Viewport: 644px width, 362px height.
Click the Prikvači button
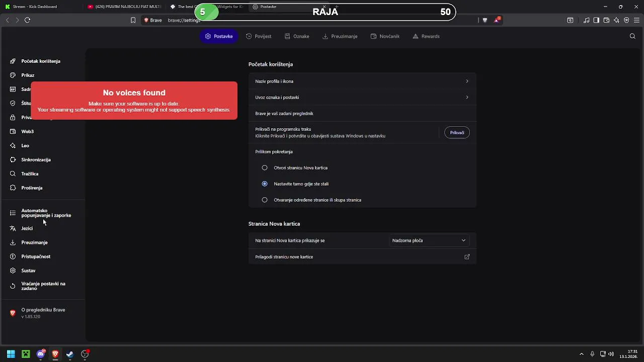[457, 133]
